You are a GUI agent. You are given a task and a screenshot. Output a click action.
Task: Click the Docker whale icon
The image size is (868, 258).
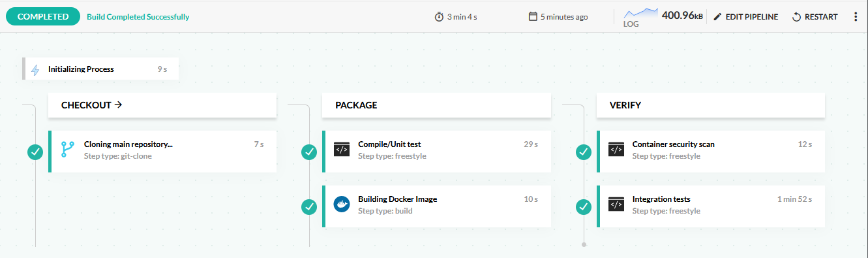342,204
